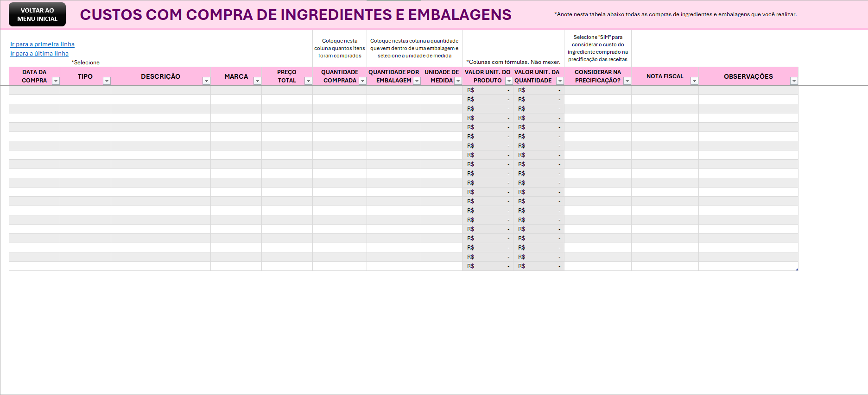Viewport: 868px width, 395px height.
Task: Follow the 'Ir para a última linha' link
Action: 39,54
